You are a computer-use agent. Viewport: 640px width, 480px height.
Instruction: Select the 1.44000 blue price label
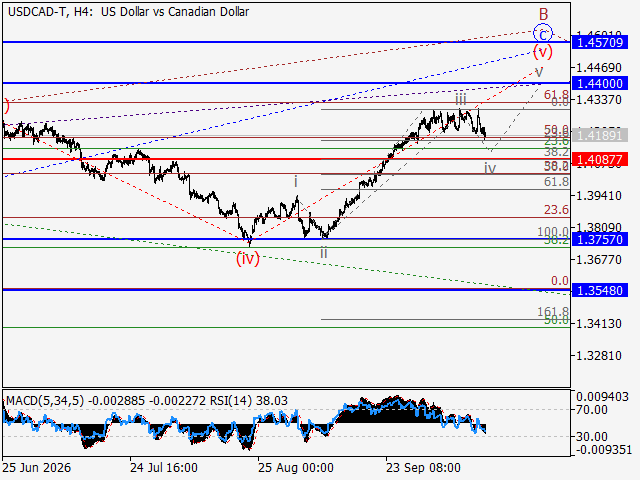600,84
